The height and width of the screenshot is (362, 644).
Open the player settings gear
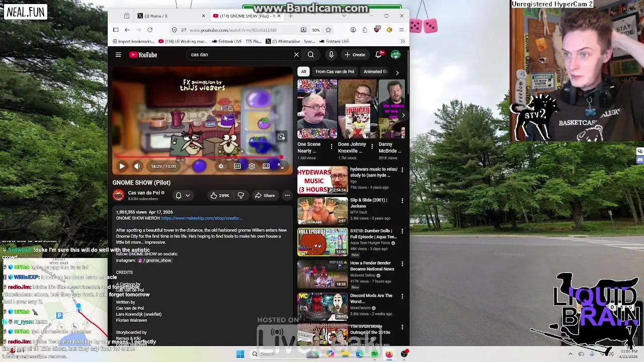(252, 166)
